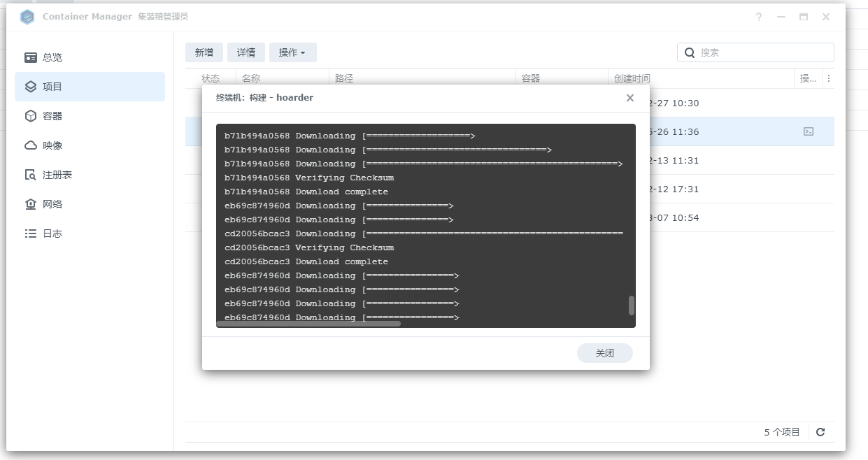The image size is (868, 460).
Task: Click the terminal vertical scrollbar thumb
Action: [x=632, y=306]
